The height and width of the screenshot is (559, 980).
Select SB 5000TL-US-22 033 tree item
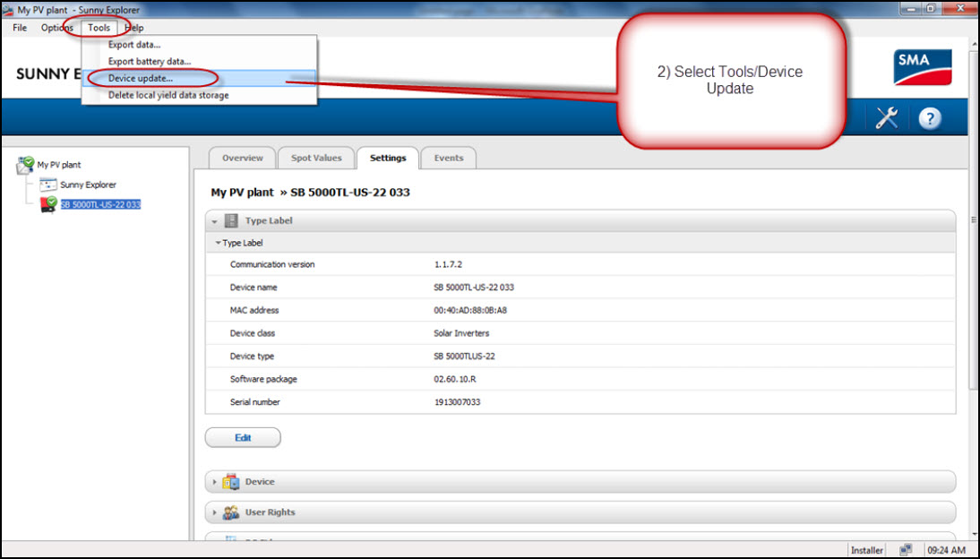click(100, 204)
